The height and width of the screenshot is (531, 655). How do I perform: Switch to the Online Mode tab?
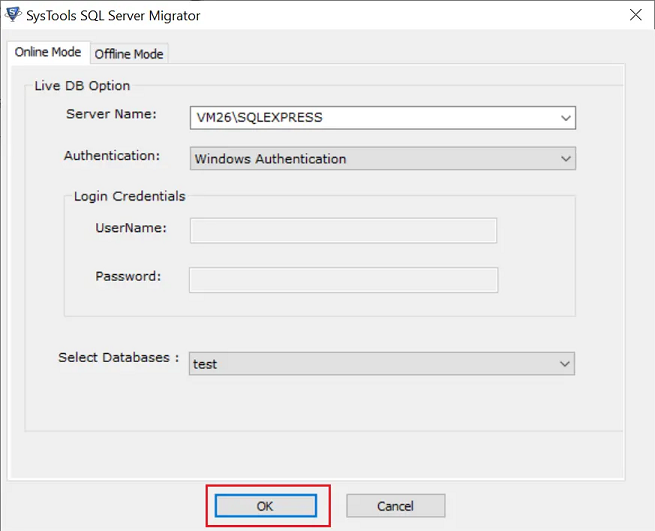point(48,53)
